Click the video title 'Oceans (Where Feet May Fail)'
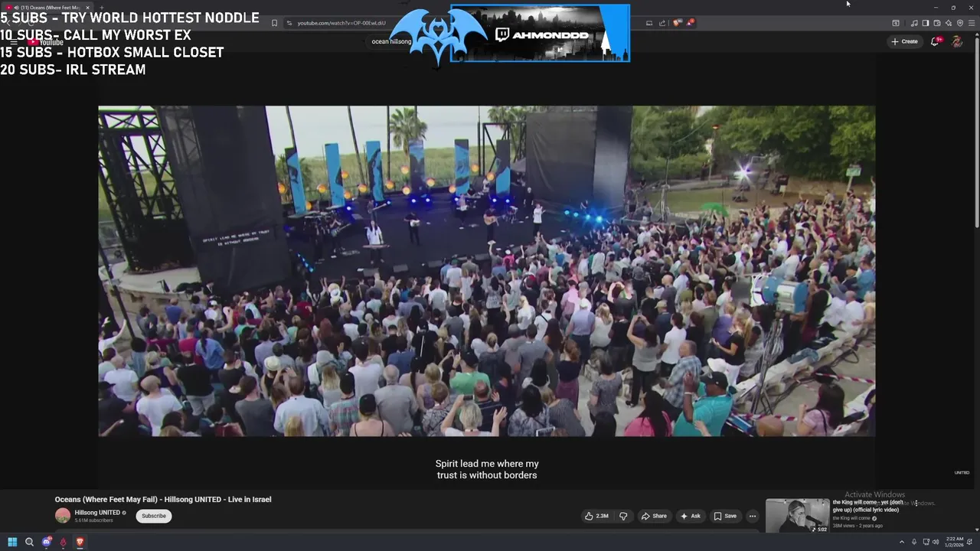This screenshot has width=980, height=551. pyautogui.click(x=163, y=500)
